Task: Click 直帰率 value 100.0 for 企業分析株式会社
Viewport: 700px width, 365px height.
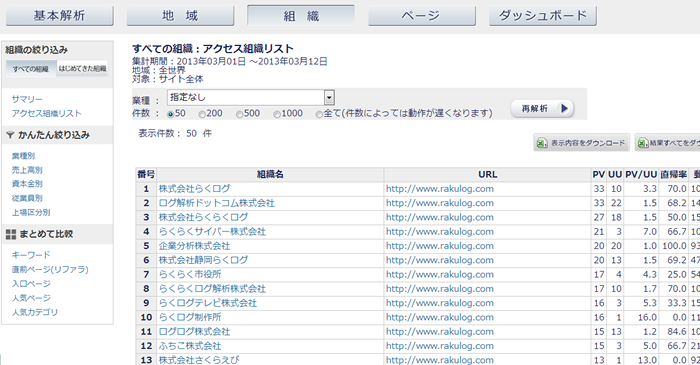Action: (675, 246)
